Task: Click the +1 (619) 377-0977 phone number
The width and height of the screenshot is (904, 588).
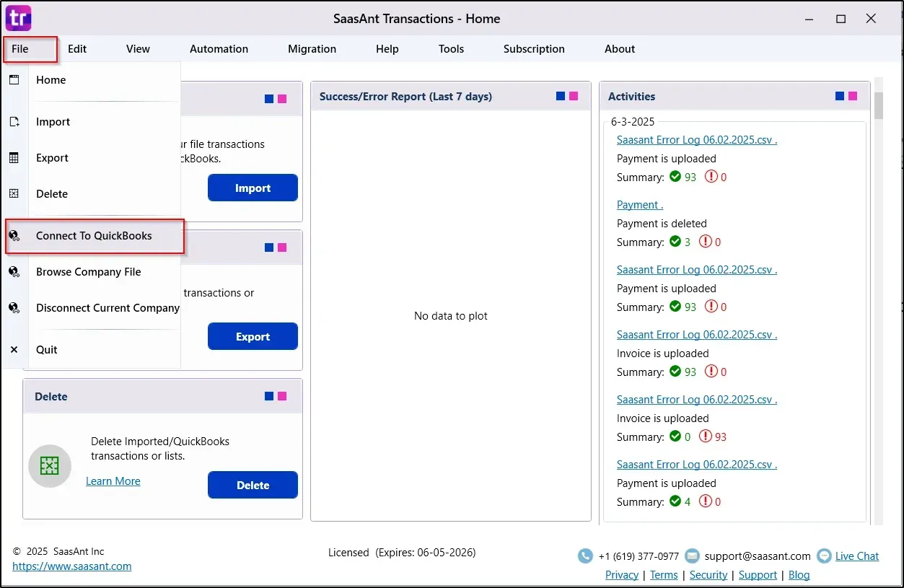Action: 638,556
